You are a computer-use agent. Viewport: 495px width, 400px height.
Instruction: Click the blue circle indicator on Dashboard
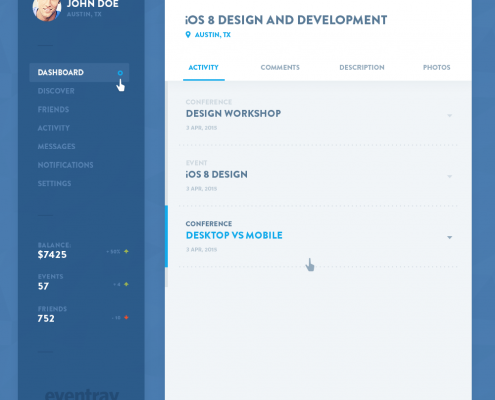[120, 73]
